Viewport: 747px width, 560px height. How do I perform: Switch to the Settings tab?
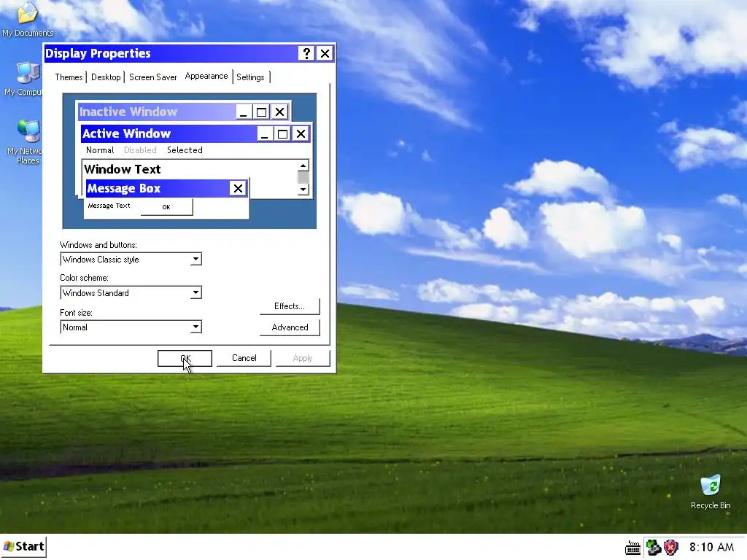tap(251, 77)
